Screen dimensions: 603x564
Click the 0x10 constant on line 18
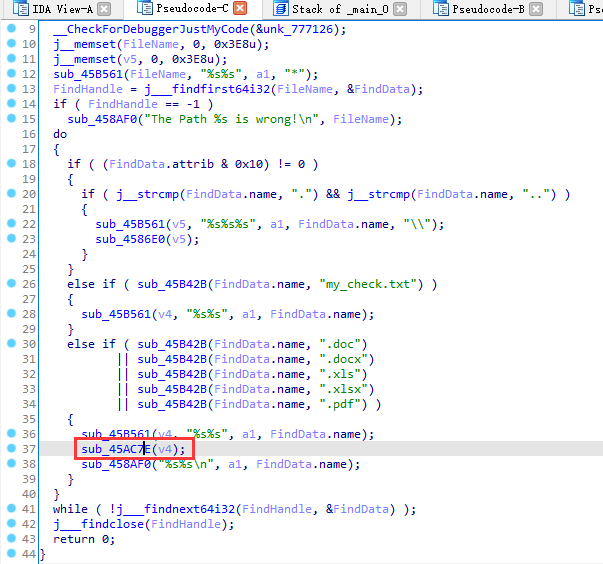[249, 164]
